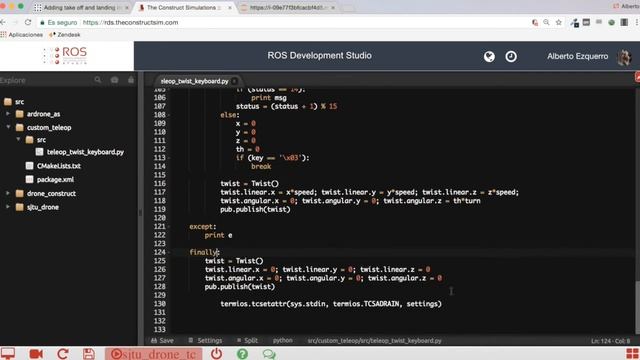The height and width of the screenshot is (360, 640).
Task: Click the green circular extension icon in Chrome toolbar
Action: 611,22
